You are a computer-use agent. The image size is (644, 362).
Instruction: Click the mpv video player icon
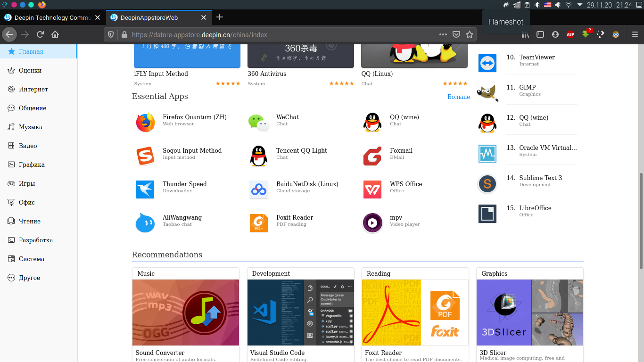click(x=372, y=223)
